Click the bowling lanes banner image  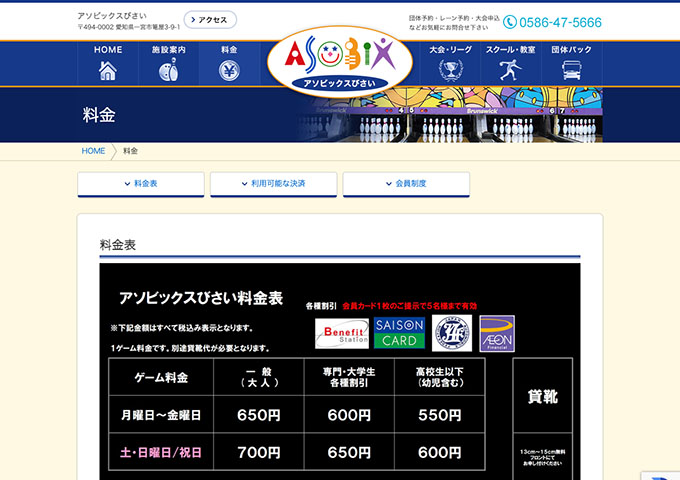(x=451, y=114)
